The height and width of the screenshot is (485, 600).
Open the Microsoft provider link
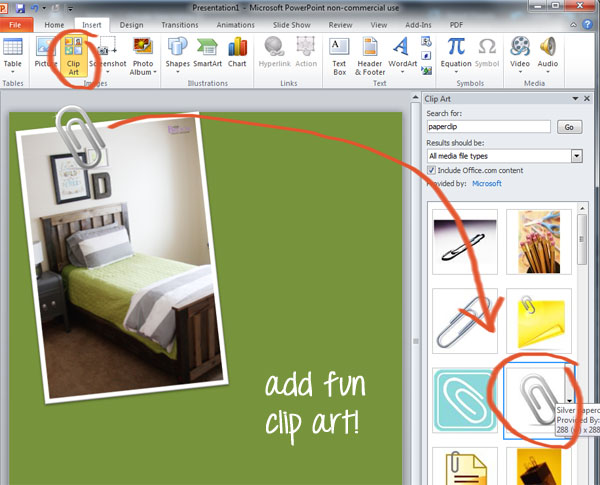point(486,183)
